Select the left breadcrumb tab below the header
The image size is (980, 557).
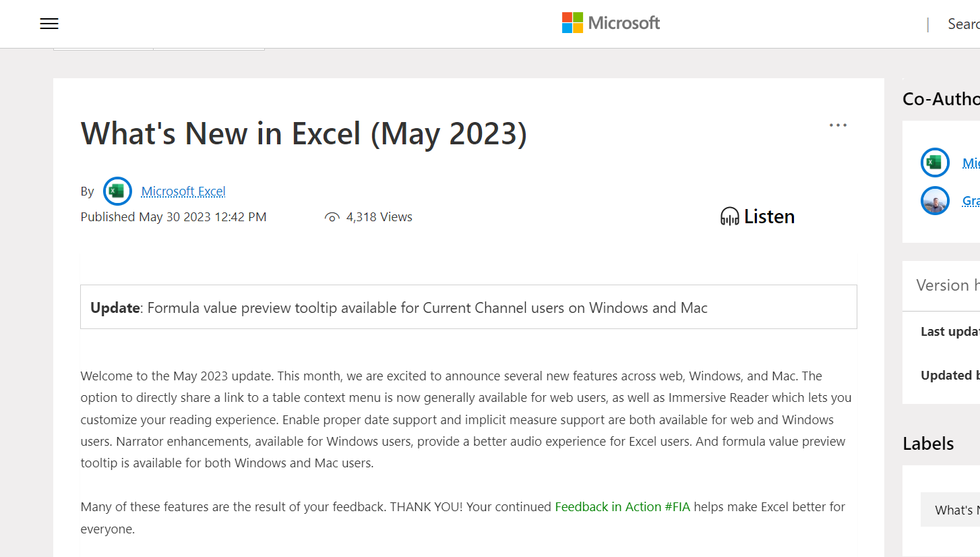click(102, 47)
